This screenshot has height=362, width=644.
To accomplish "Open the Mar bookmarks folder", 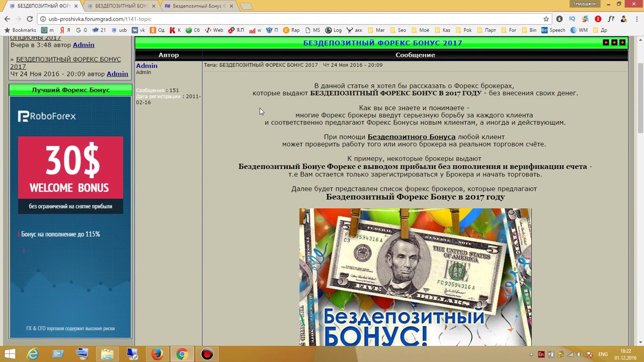I will pyautogui.click(x=376, y=30).
